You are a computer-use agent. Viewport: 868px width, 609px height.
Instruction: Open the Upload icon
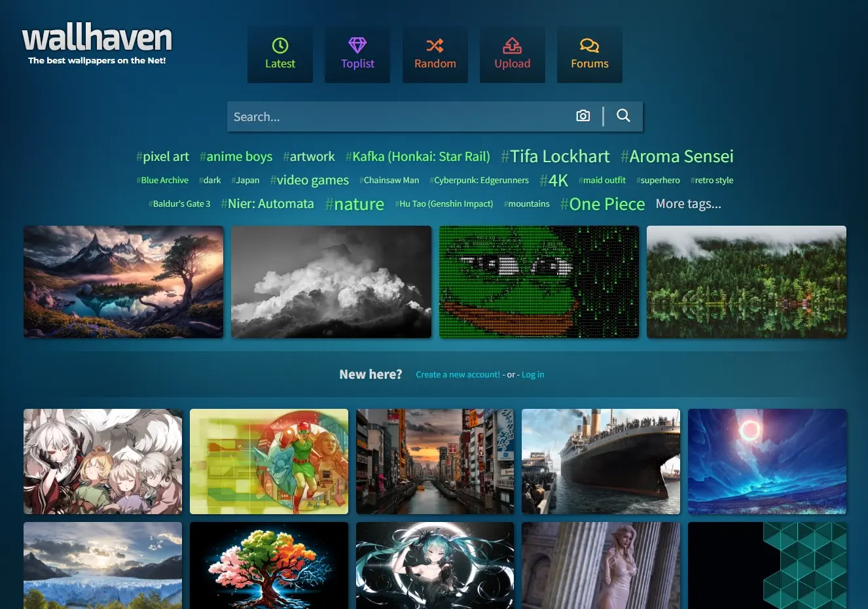(513, 46)
